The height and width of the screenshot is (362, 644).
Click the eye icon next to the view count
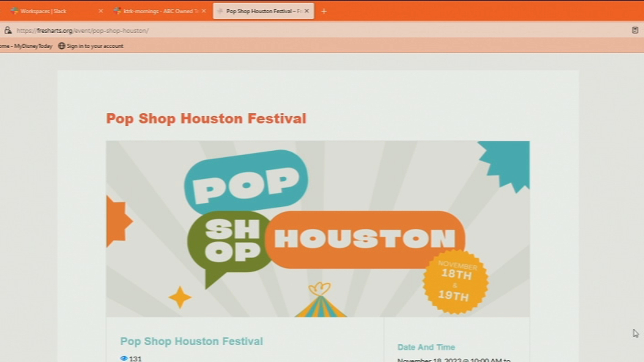124,358
